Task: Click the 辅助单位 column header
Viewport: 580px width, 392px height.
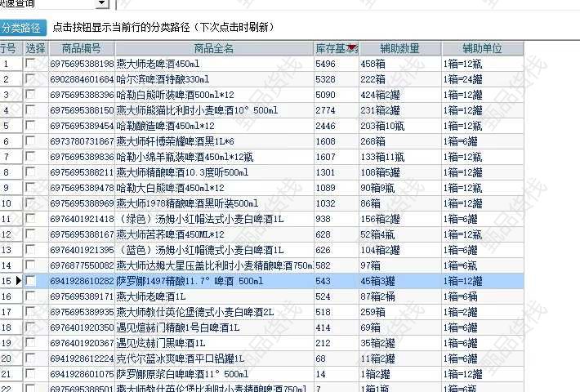Action: [x=482, y=49]
